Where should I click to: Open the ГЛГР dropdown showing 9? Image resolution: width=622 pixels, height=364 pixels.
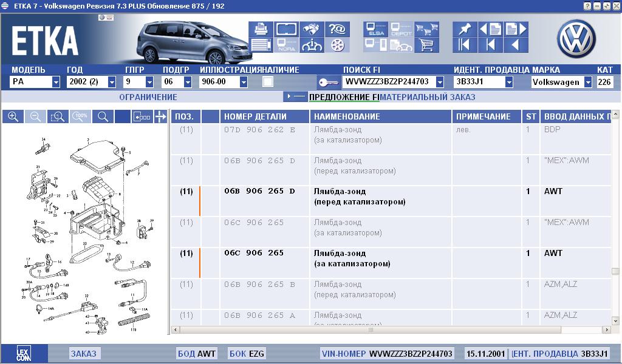(x=149, y=83)
